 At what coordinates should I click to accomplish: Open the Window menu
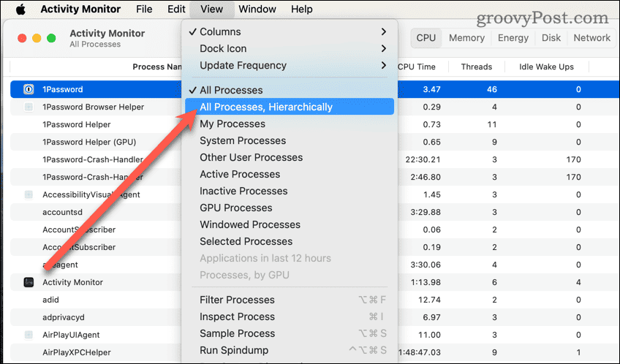coord(257,9)
